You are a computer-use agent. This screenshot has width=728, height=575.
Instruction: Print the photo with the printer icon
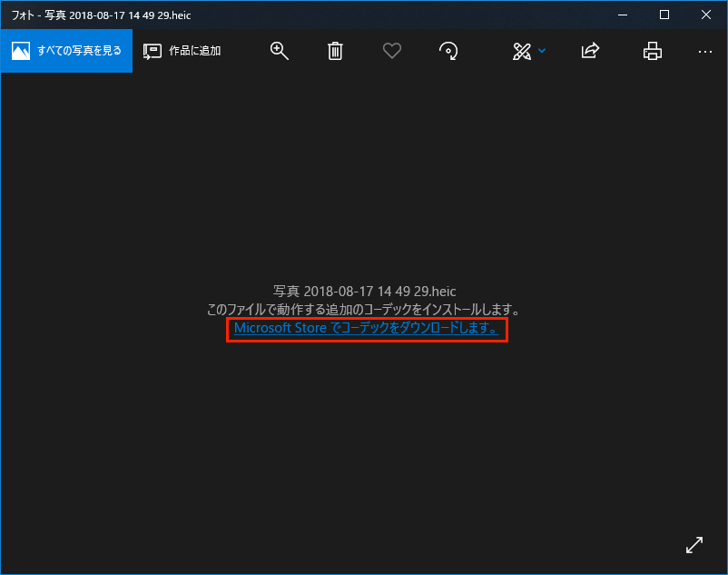653,51
